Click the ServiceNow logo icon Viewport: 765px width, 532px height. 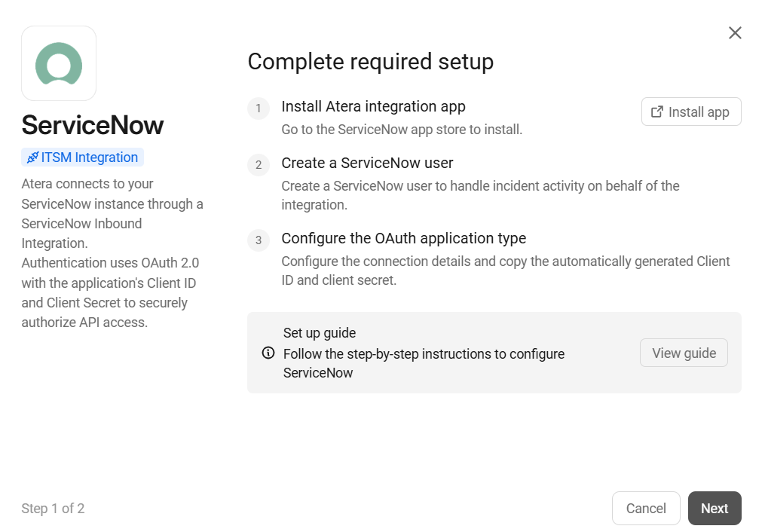coord(59,63)
